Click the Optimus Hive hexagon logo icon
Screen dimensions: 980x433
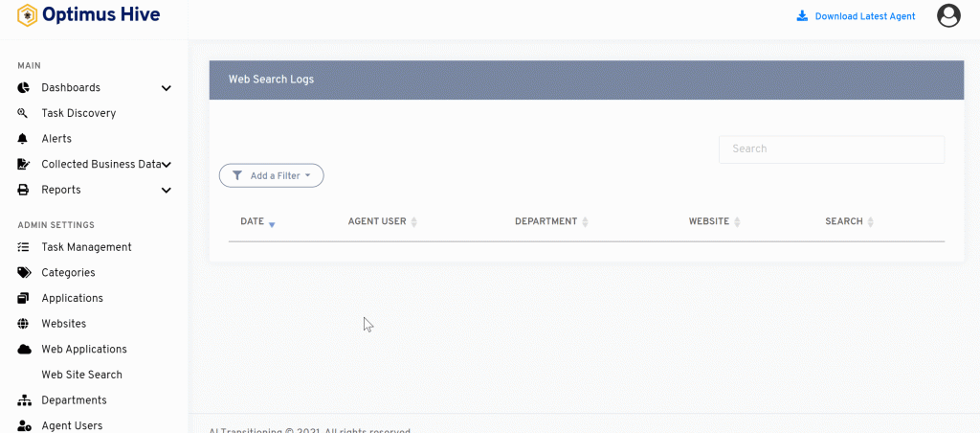[x=27, y=15]
